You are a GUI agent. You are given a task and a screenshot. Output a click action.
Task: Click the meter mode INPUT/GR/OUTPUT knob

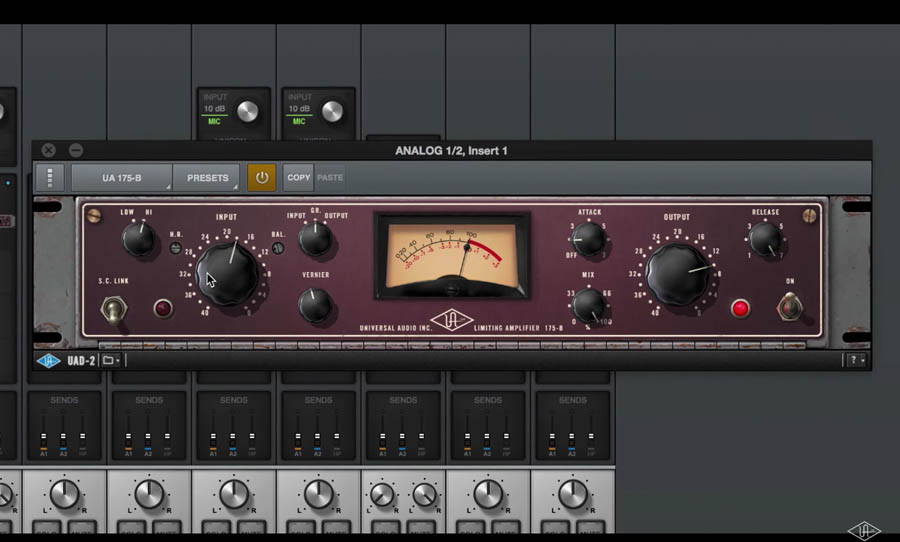point(315,238)
